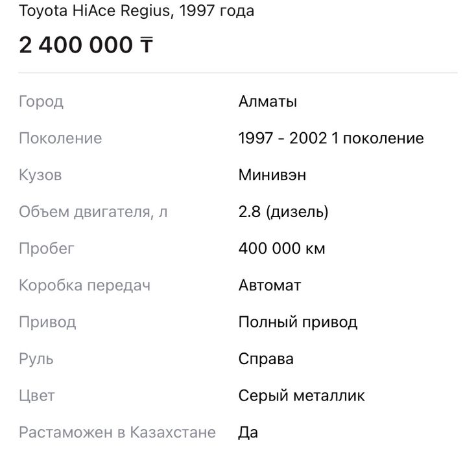Select the Минивэн body type value
The height and width of the screenshot is (453, 476).
coord(272,176)
